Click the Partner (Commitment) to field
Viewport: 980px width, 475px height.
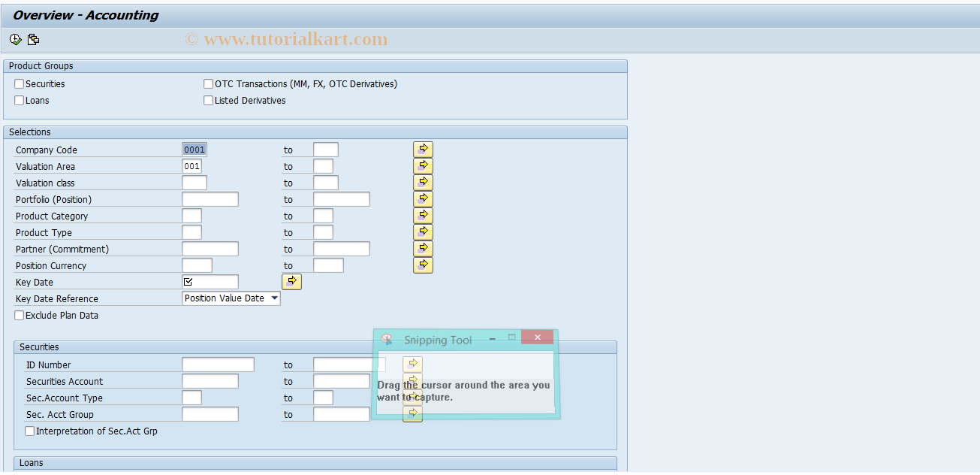point(342,249)
